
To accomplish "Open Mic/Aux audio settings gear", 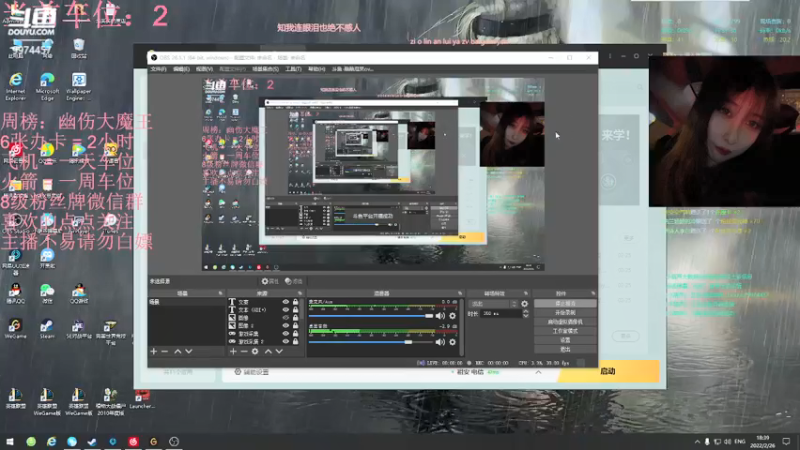I will 453,316.
